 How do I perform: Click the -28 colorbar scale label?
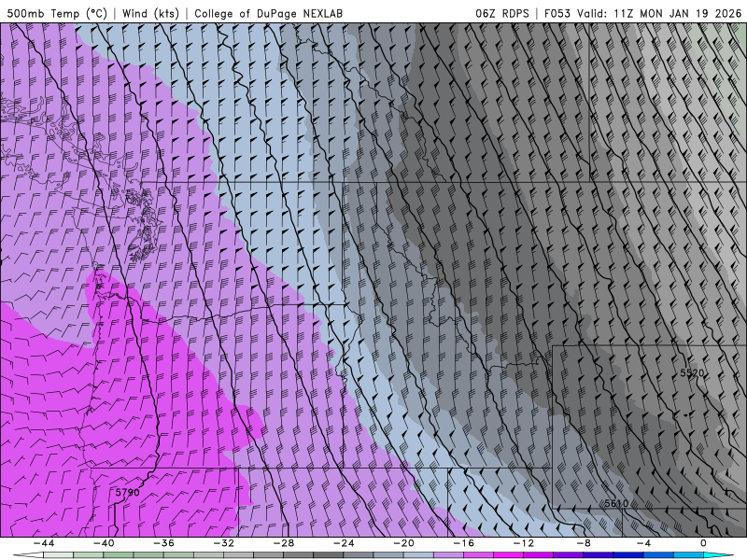coord(284,543)
